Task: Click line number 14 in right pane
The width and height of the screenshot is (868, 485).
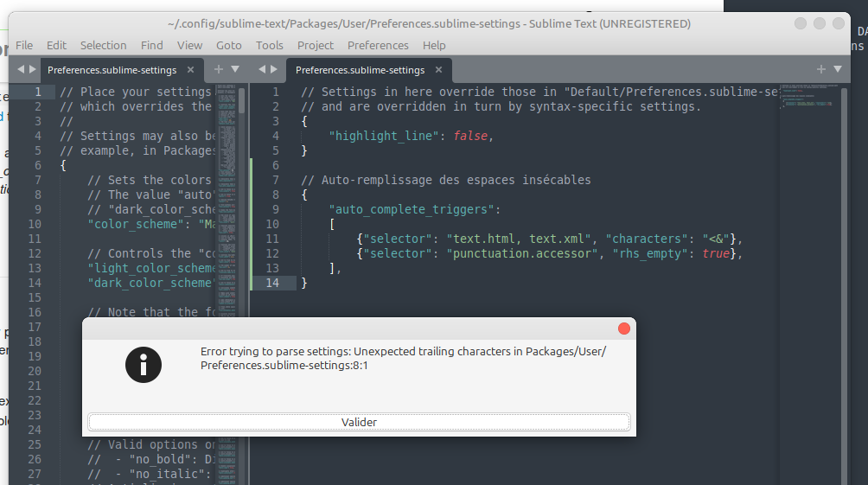Action: coord(272,283)
